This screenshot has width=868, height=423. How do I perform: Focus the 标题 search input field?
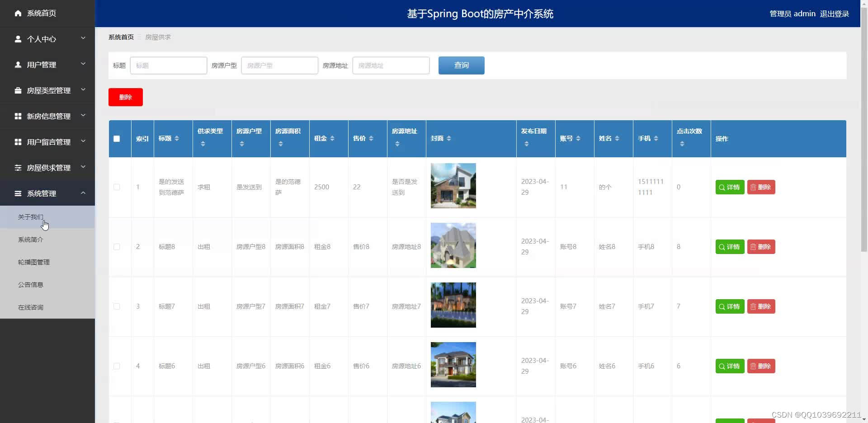coord(169,66)
